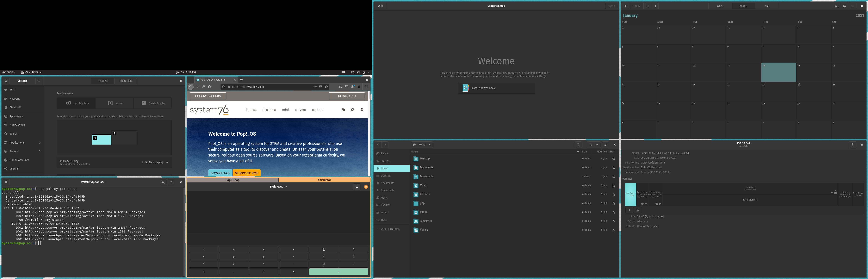Go to Firefox home page icon
The image size is (868, 279).
[209, 87]
